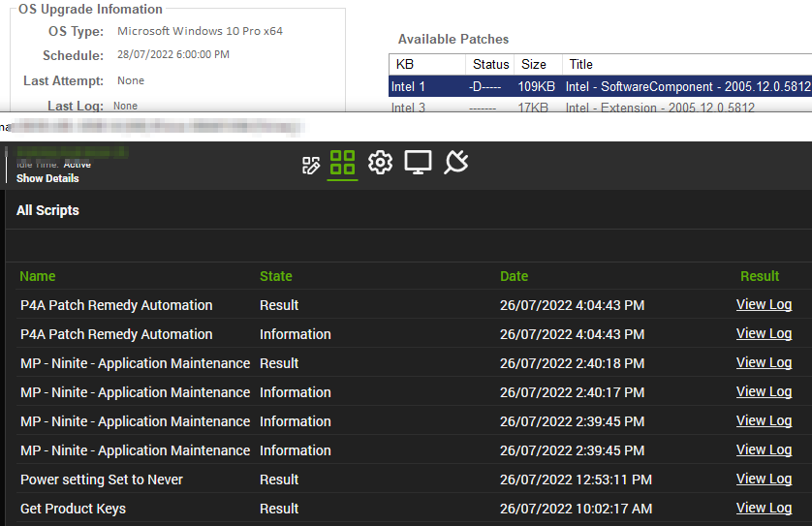812x526 pixels.
Task: Click Show Details link
Action: coord(47,178)
